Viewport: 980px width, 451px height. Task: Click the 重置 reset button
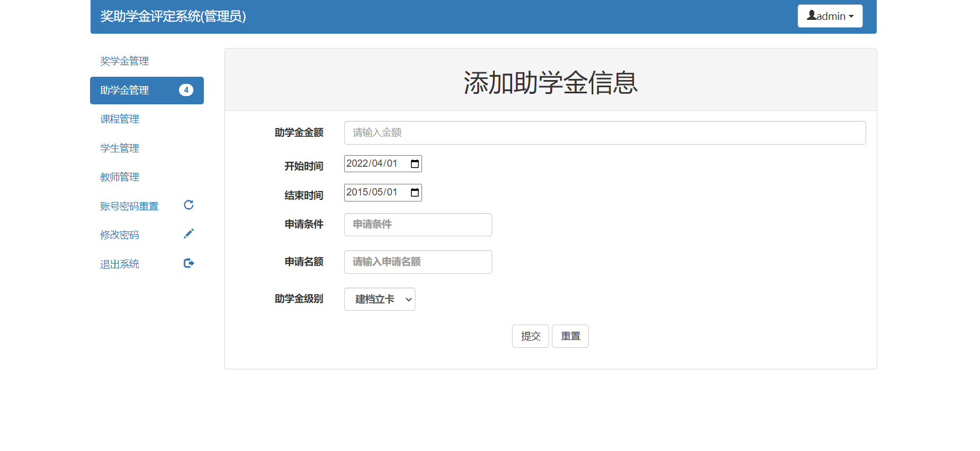570,336
